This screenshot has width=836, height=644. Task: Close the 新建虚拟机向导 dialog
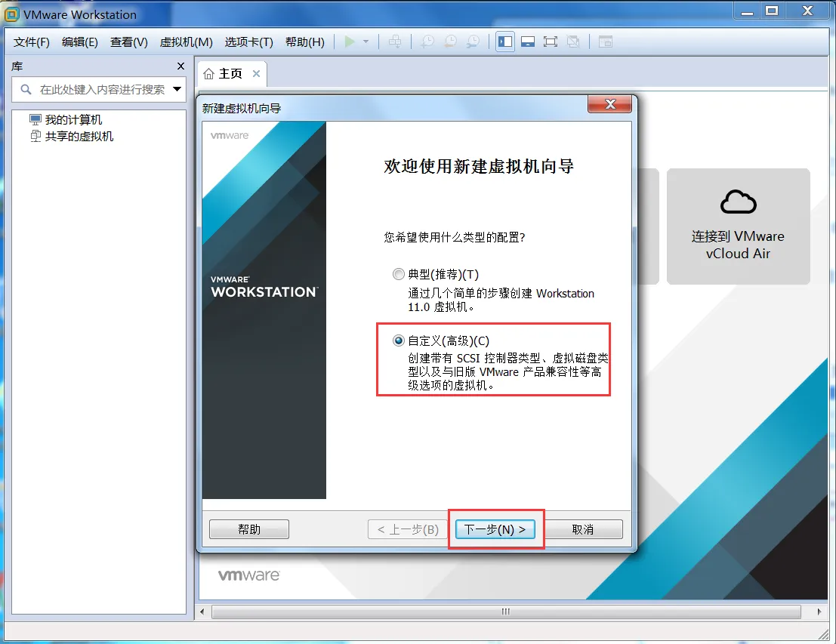[x=609, y=104]
